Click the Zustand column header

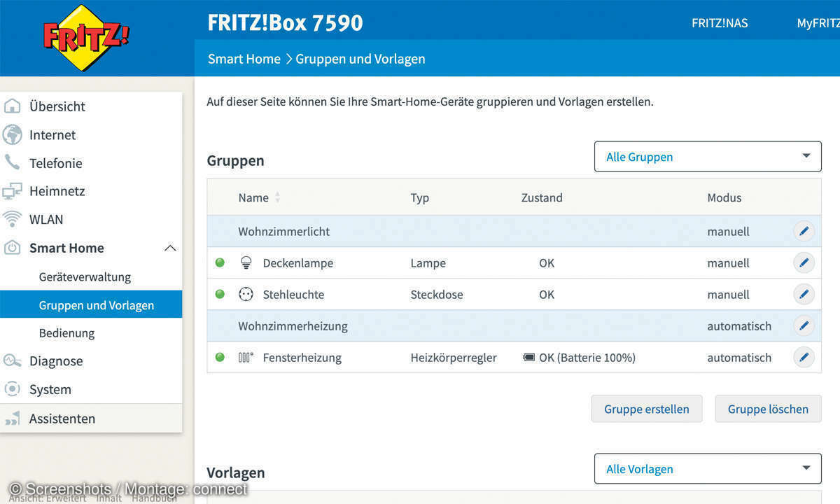point(542,197)
